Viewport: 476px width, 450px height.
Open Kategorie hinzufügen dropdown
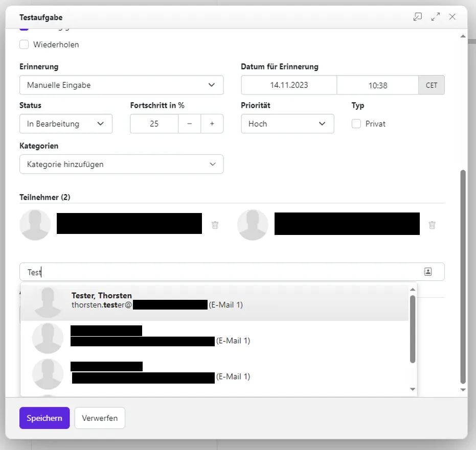(121, 164)
